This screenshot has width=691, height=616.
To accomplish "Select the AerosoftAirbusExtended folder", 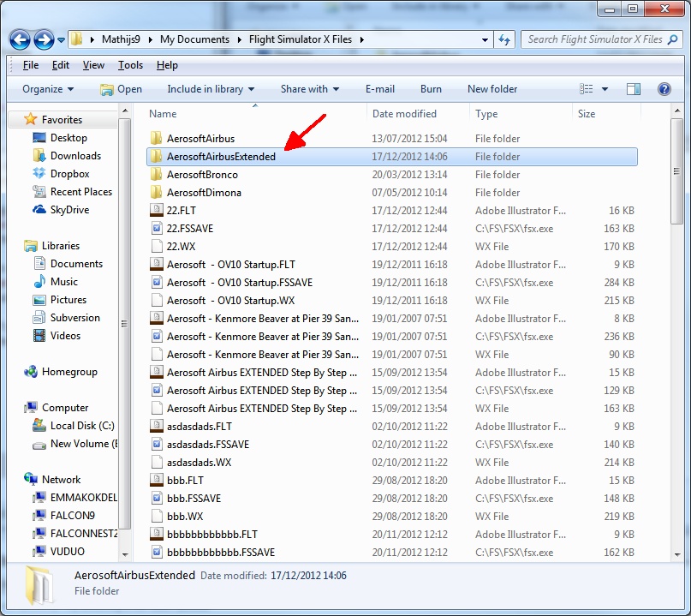I will coord(392,157).
